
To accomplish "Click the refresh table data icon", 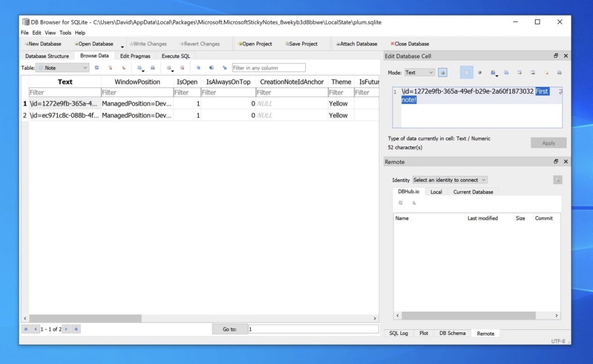I will (x=97, y=68).
